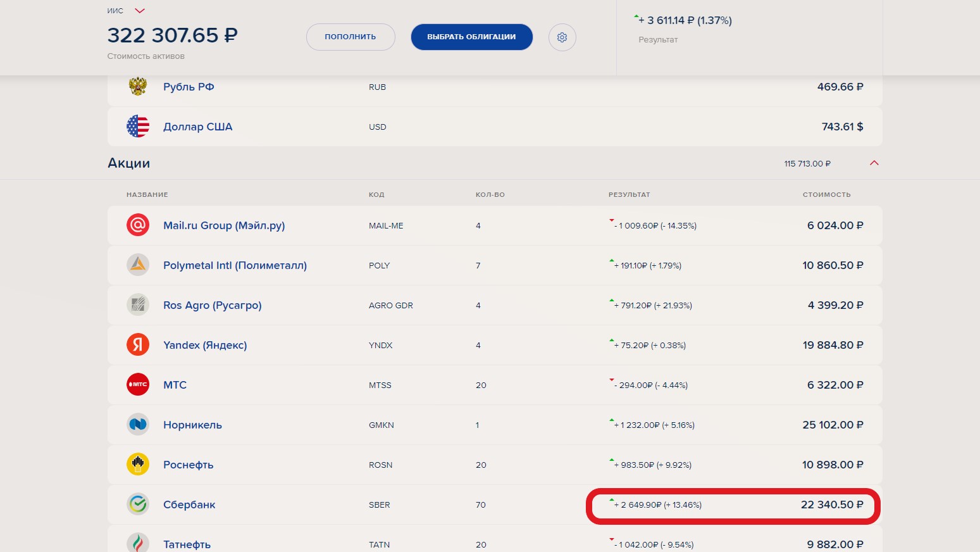
Task: Click Роснефть result + 983.50₽ (+ 9.92%)
Action: click(x=653, y=465)
